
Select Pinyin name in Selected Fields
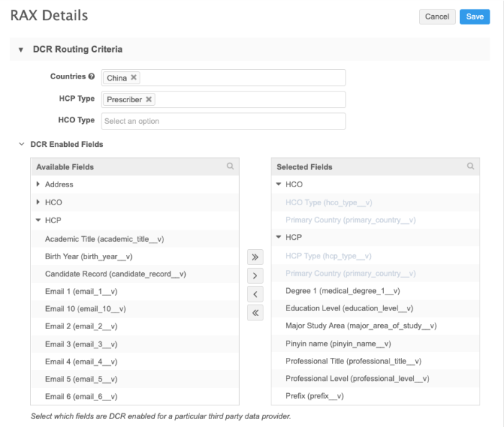point(338,343)
